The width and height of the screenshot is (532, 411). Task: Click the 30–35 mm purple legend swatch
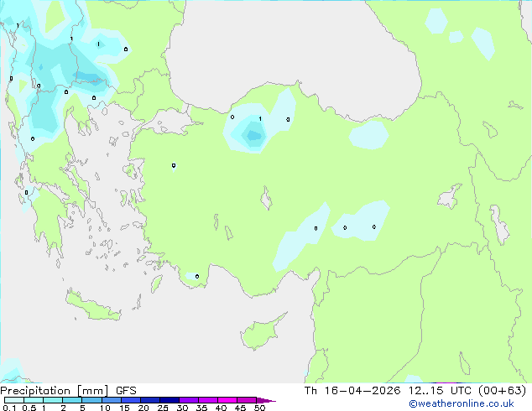(188, 400)
